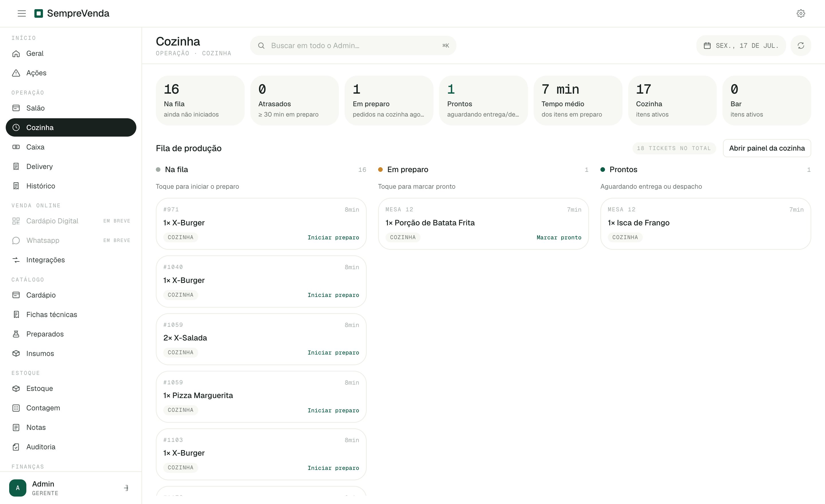This screenshot has width=825, height=504.
Task: Click the Cardápio Digital QR icon
Action: tap(16, 221)
